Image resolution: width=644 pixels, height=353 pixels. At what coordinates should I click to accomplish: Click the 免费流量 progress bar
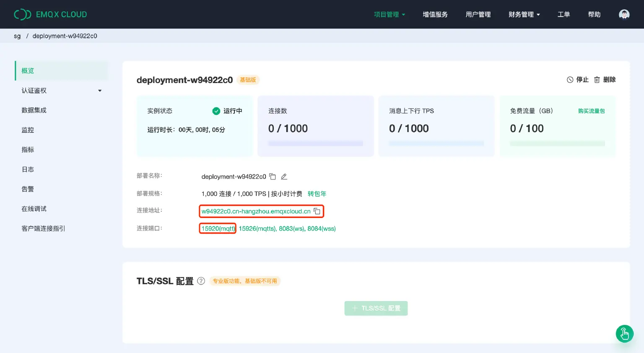point(557,143)
